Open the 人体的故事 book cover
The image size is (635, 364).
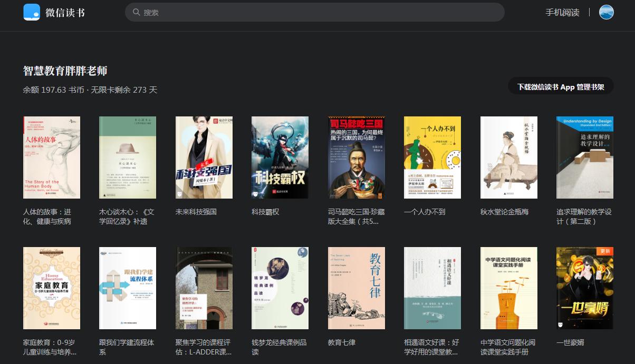pos(52,157)
